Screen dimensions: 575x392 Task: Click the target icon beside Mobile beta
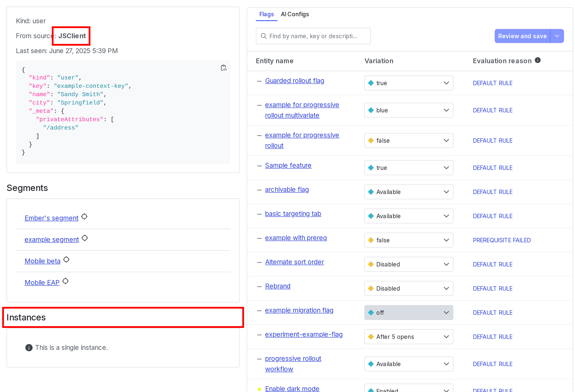point(66,260)
